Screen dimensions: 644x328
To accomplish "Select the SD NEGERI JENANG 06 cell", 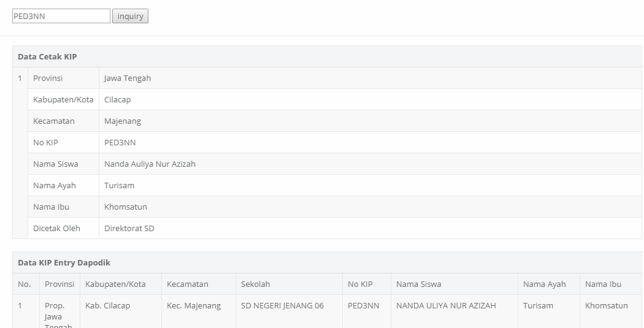I will pyautogui.click(x=282, y=305).
